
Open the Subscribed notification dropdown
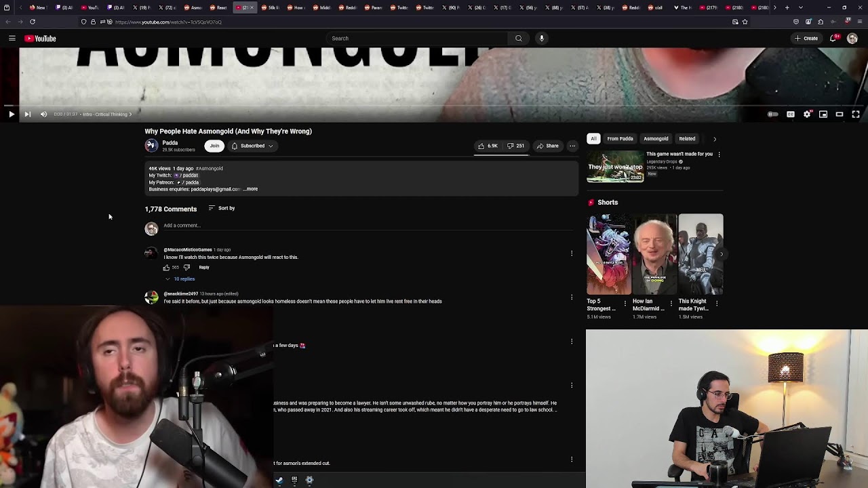[x=252, y=146]
